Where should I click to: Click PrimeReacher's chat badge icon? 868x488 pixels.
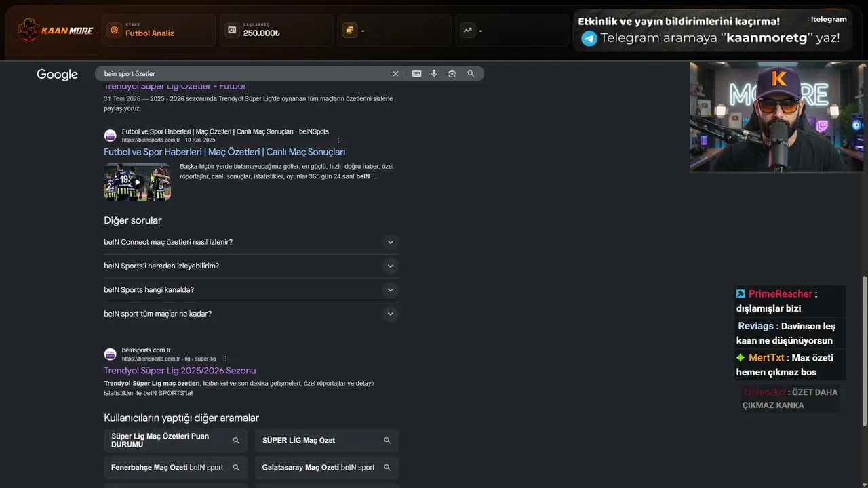click(741, 293)
